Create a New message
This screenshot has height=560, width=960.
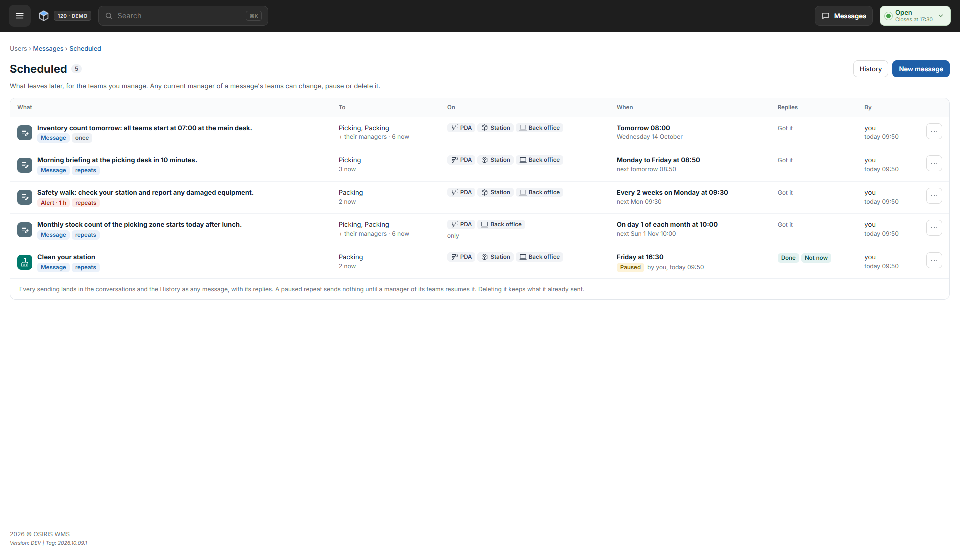tap(921, 69)
